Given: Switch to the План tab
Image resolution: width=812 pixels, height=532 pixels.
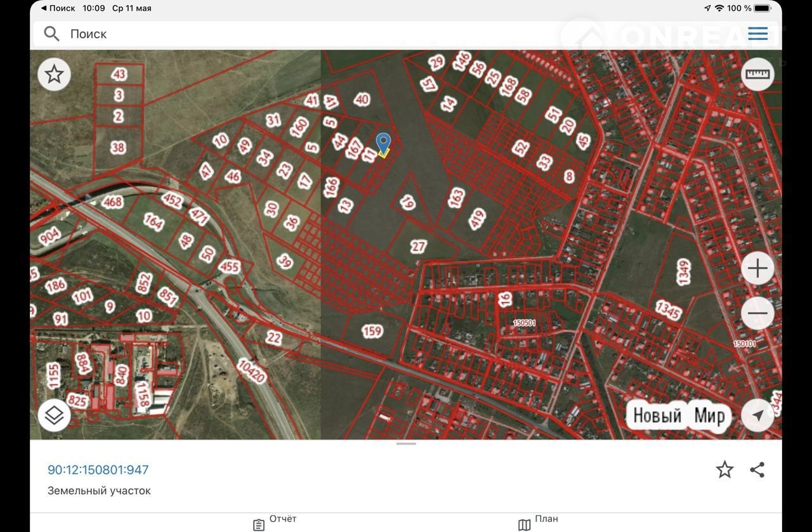Looking at the screenshot, I should tap(538, 522).
